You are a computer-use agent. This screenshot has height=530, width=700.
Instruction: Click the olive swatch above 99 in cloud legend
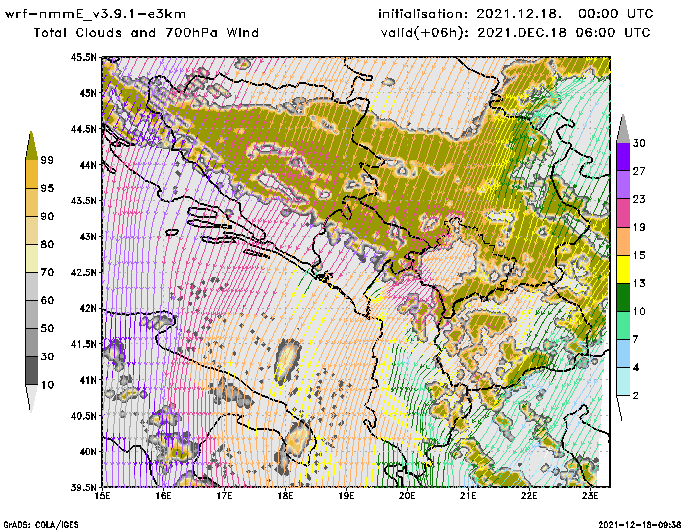[x=31, y=146]
